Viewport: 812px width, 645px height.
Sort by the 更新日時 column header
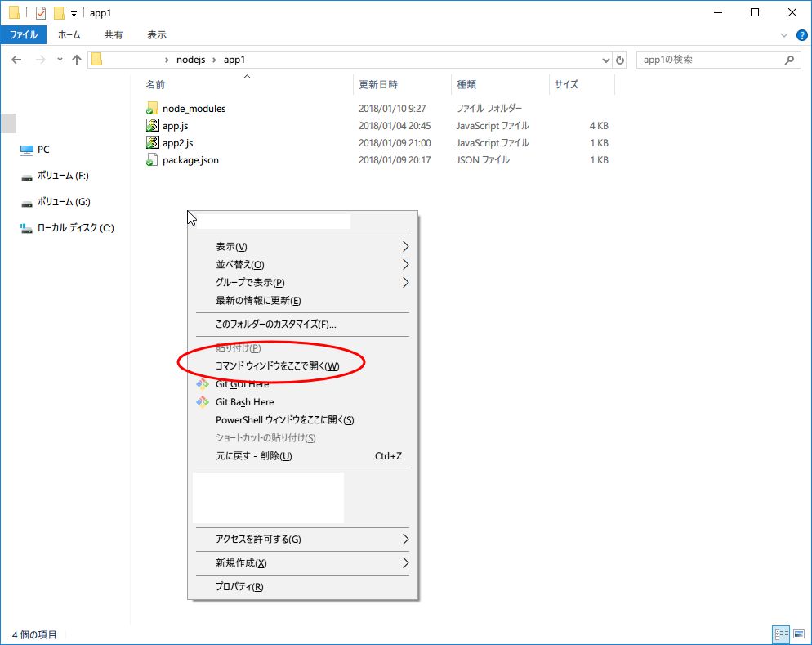pos(378,84)
